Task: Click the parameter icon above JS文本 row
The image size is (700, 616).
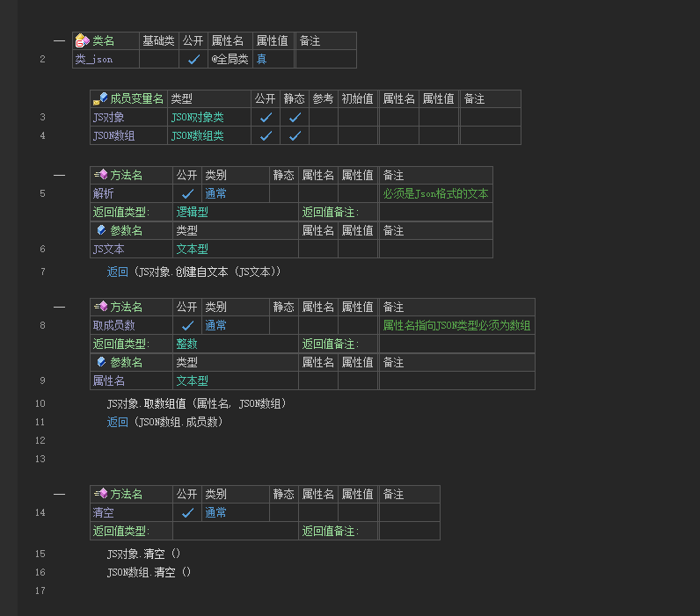Action: click(x=100, y=230)
